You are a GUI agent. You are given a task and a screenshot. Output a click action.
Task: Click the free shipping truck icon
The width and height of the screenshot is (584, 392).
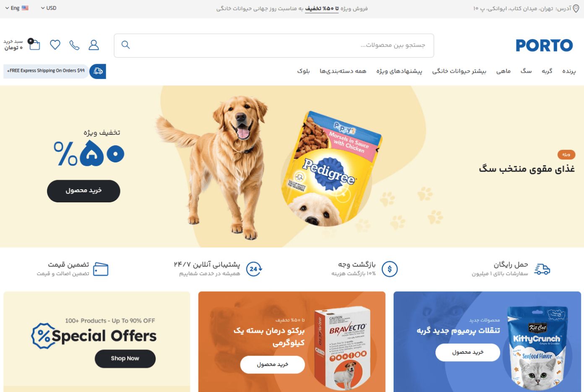[x=98, y=71]
